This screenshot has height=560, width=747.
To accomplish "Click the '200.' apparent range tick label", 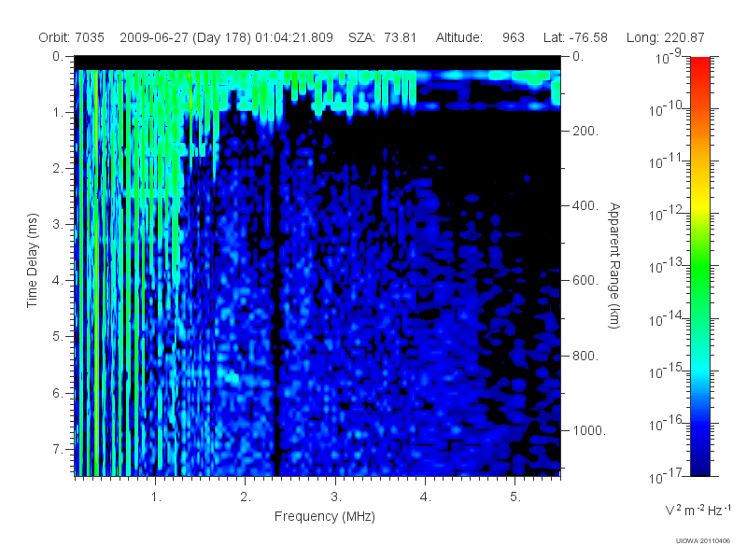I will pos(585,131).
